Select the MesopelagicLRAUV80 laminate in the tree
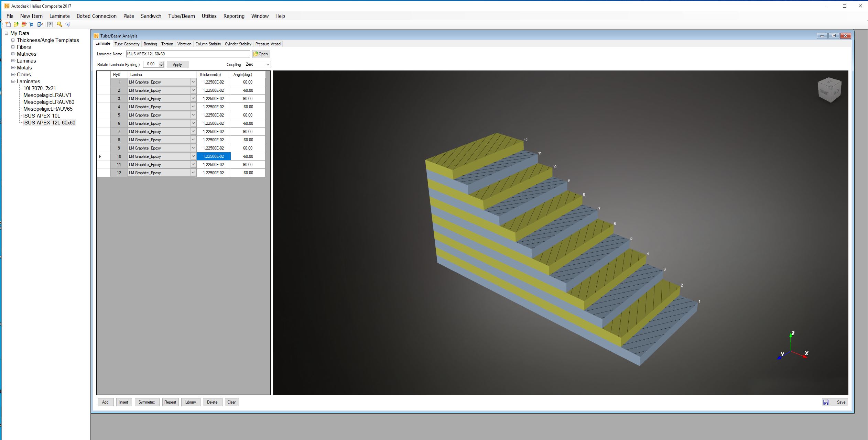 coord(49,102)
